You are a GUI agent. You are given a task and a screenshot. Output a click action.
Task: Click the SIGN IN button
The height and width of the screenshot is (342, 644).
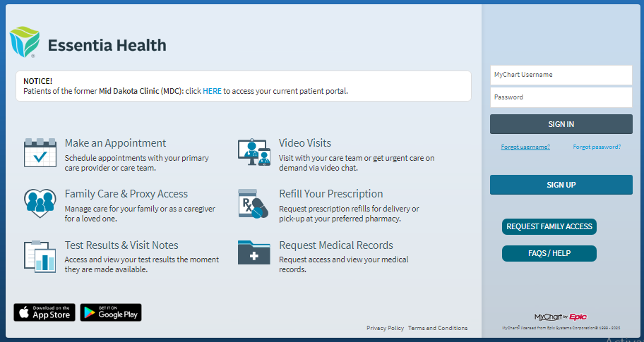click(561, 124)
